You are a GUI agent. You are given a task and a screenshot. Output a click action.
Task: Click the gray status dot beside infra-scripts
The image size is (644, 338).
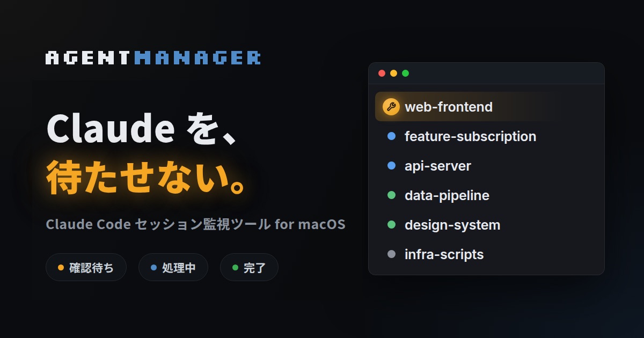pos(391,254)
